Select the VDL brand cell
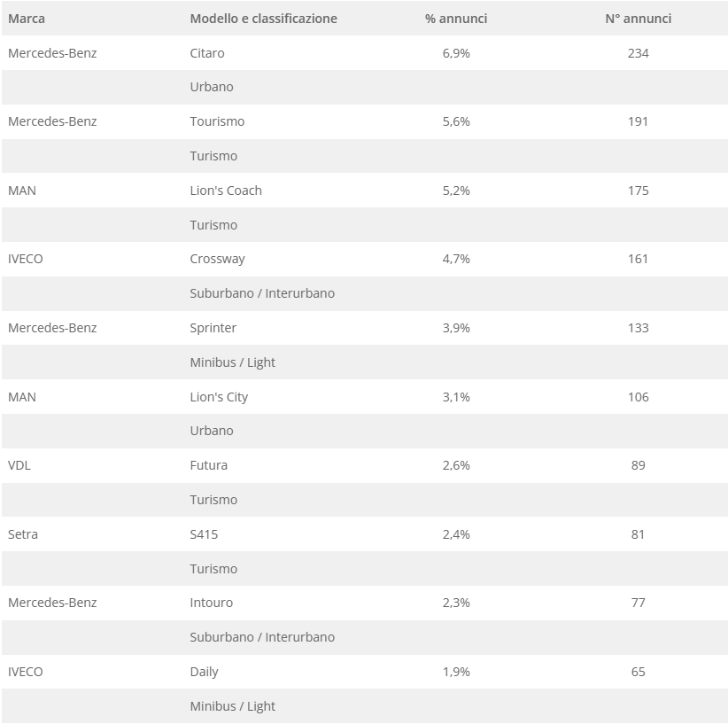728x724 pixels. point(19,465)
